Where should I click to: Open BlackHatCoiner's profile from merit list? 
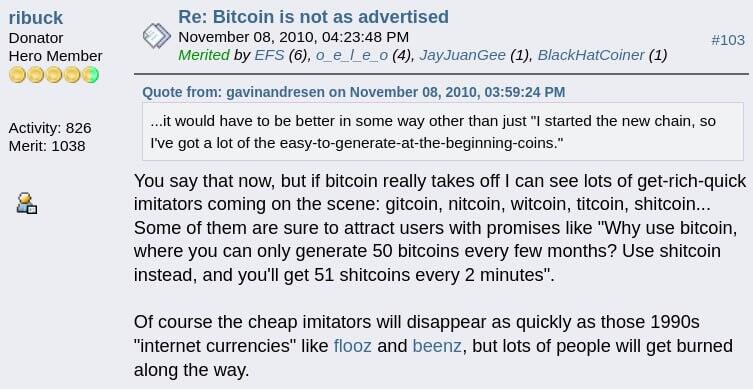coord(591,55)
